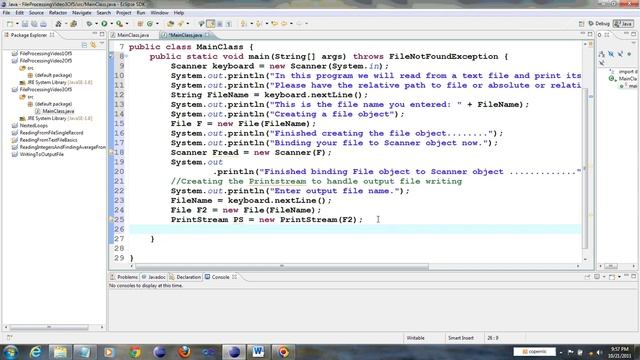
Task: Click Next Annotation arrow icon
Action: click(244, 24)
